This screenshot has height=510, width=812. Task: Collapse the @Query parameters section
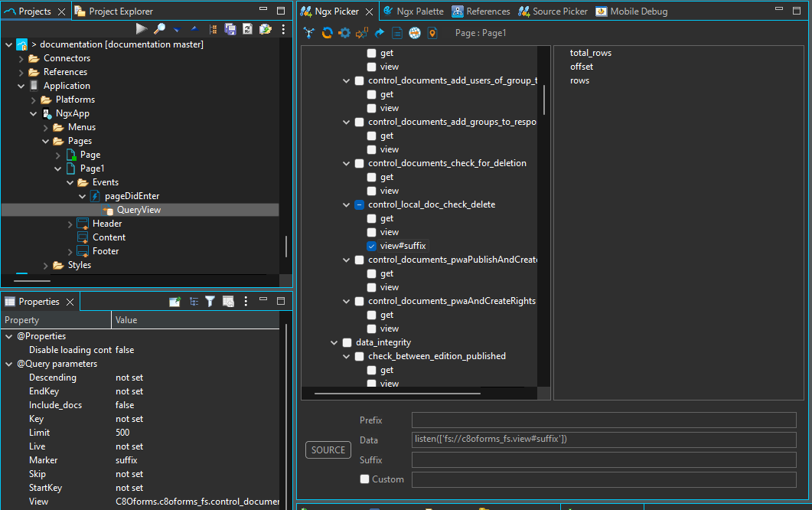[x=8, y=364]
